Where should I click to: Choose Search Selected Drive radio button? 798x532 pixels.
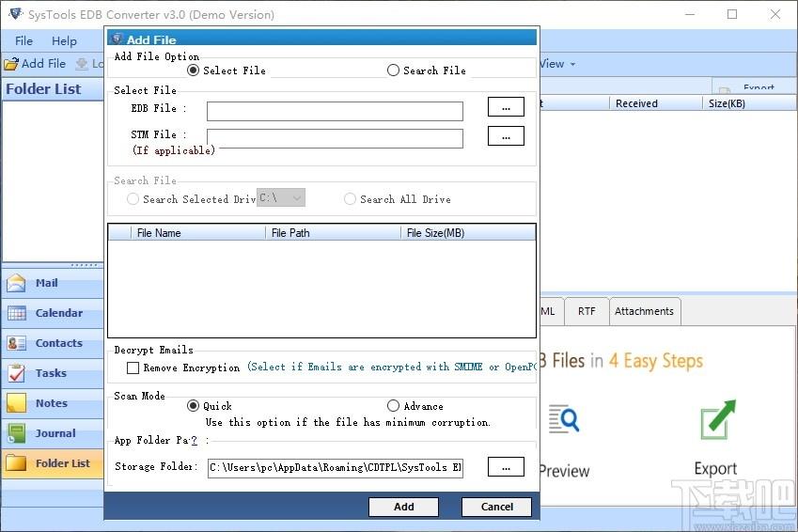coord(133,199)
